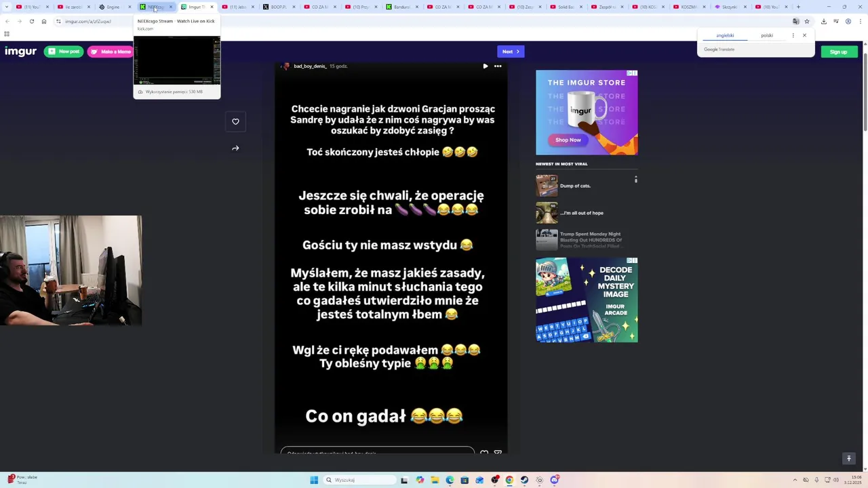
Task: Open a new browser tab with plus
Action: click(x=798, y=7)
